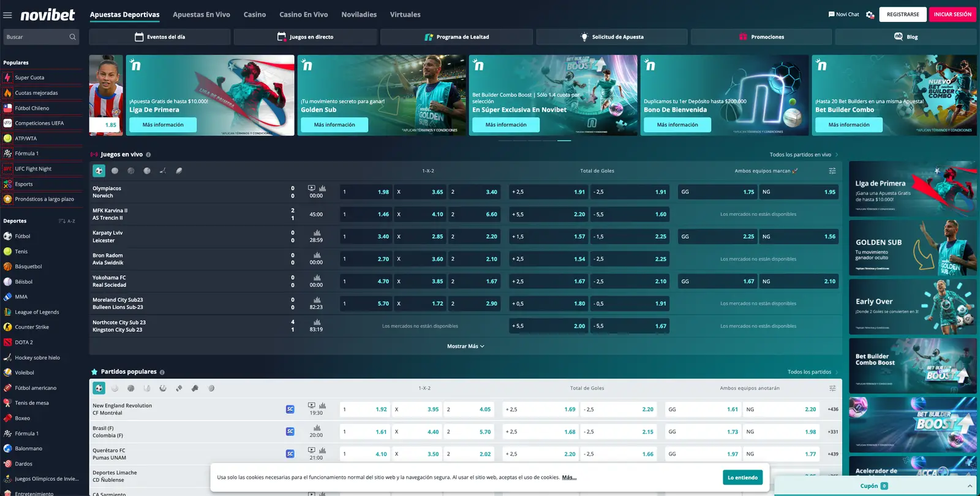Click the REGISTRARSE button
980x496 pixels.
coord(903,14)
